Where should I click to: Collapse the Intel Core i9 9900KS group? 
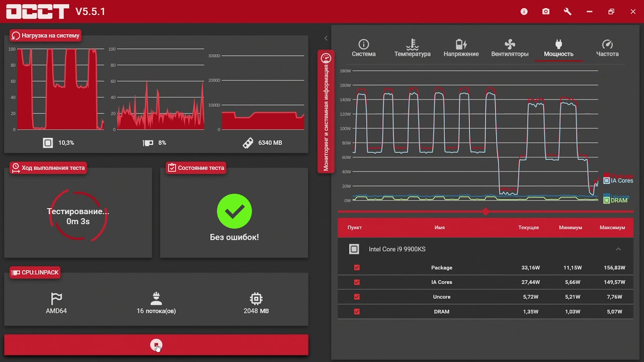[618, 249]
